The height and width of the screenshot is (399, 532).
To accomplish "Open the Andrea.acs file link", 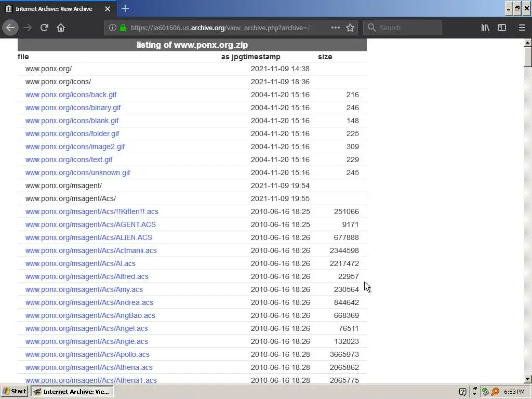I will tap(89, 302).
